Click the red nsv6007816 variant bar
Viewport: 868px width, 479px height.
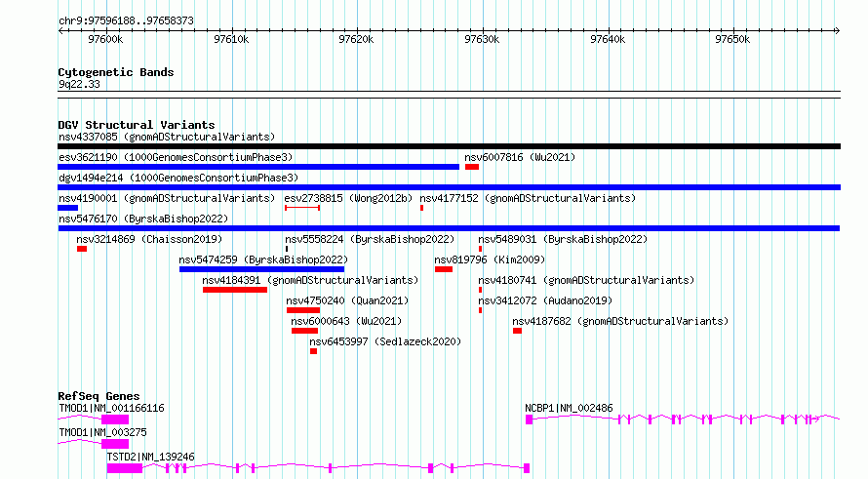coord(472,167)
